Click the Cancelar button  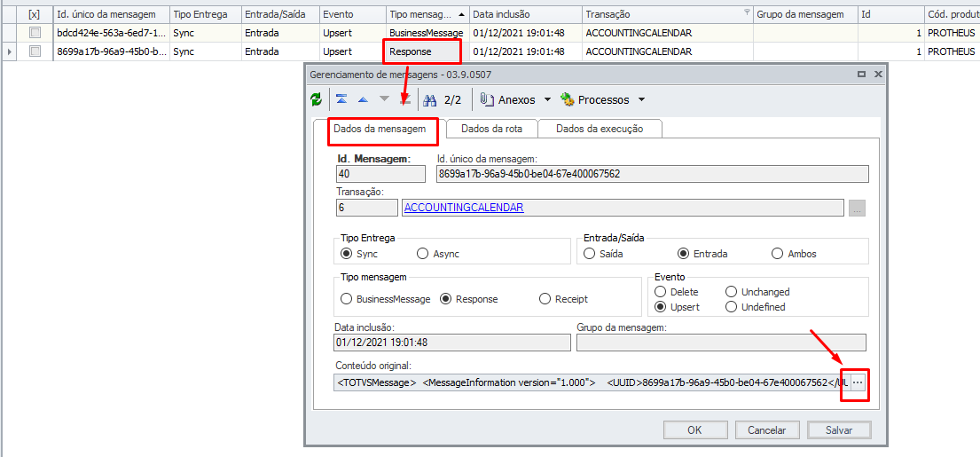pos(766,430)
